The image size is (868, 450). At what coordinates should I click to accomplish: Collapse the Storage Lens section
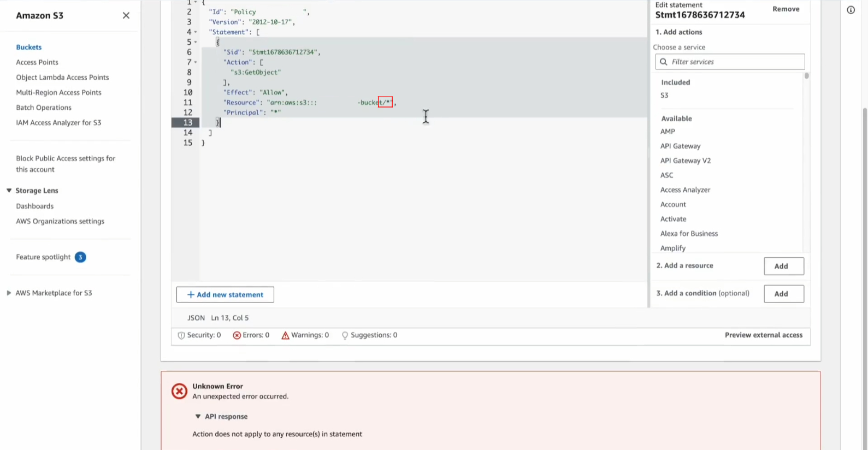9,191
